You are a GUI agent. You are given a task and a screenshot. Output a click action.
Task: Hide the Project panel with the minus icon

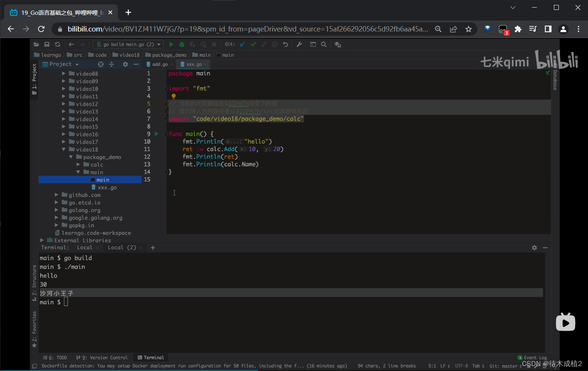pyautogui.click(x=136, y=64)
